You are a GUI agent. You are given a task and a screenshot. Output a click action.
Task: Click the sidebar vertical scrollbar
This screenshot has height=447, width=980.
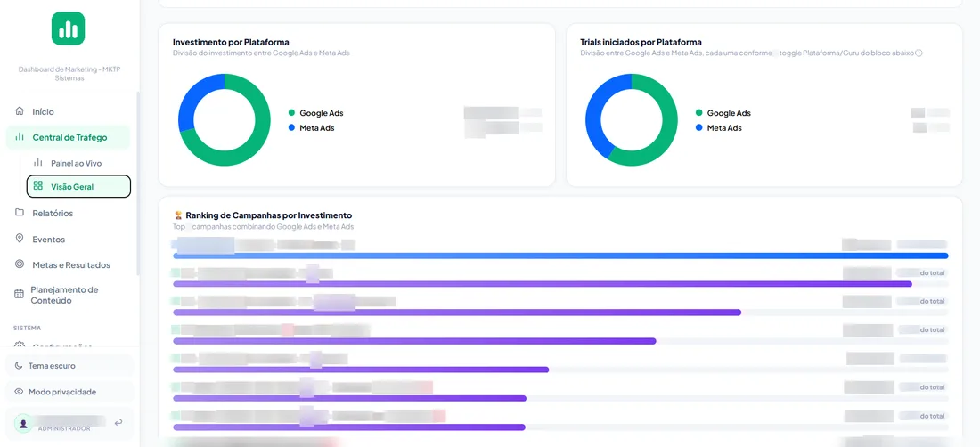click(x=137, y=184)
